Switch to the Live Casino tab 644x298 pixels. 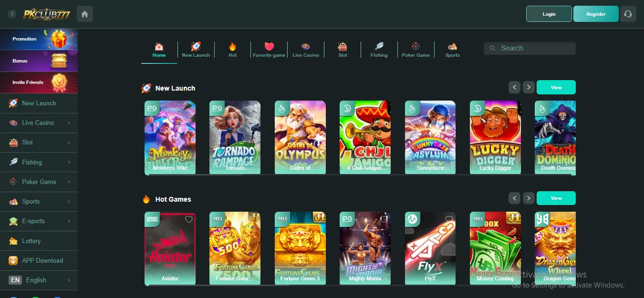306,50
